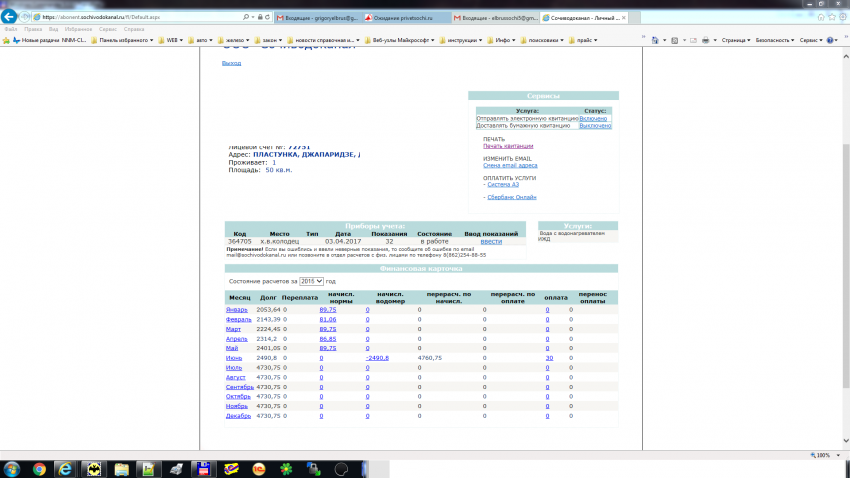Click the 'Сбербанк Онлайн' payment link

(x=511, y=197)
